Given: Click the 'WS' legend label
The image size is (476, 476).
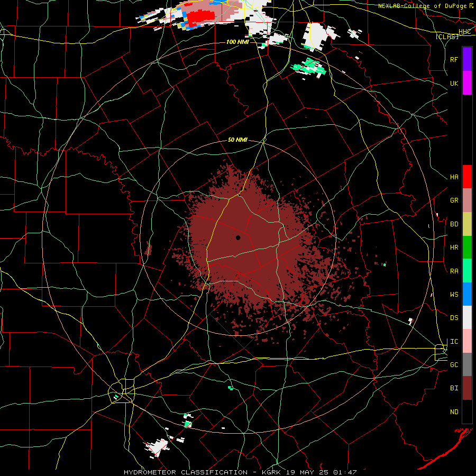Looking at the screenshot, I should (454, 295).
